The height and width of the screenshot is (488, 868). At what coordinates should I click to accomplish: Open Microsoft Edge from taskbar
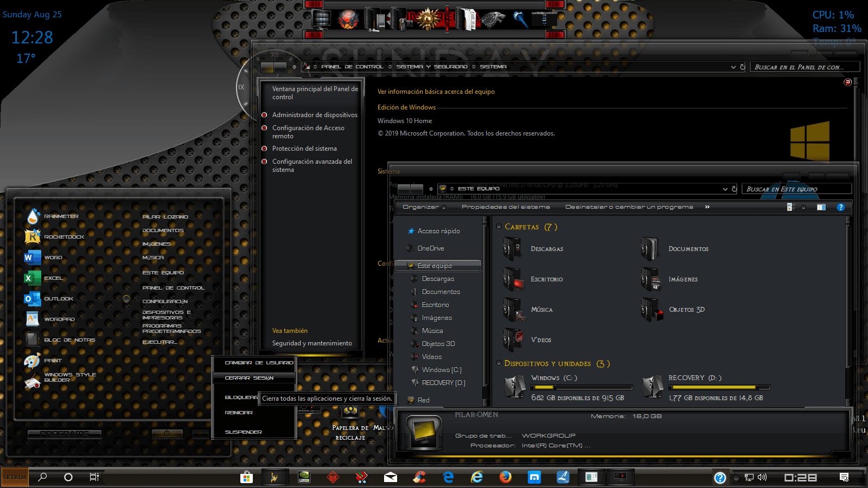[448, 477]
